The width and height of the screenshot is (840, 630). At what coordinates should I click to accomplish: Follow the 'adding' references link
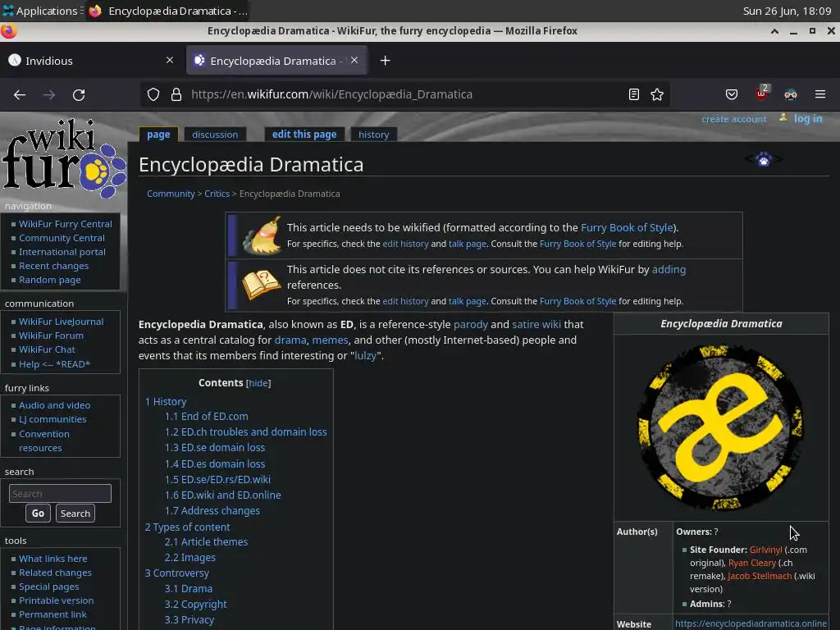pyautogui.click(x=669, y=269)
